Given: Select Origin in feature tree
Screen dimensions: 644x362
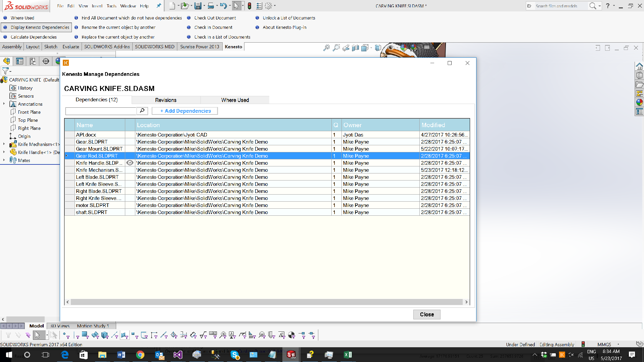Looking at the screenshot, I should coord(24,136).
